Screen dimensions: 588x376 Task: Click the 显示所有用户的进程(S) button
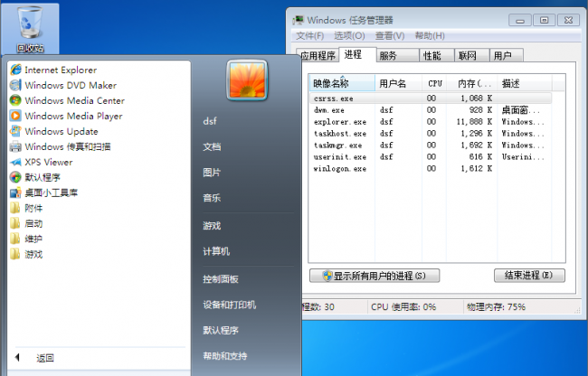tap(375, 276)
